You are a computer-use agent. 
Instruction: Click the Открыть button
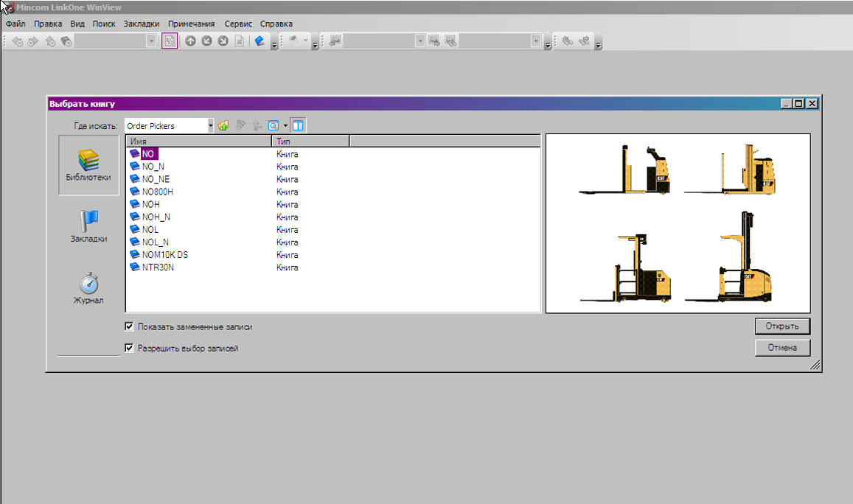[782, 326]
